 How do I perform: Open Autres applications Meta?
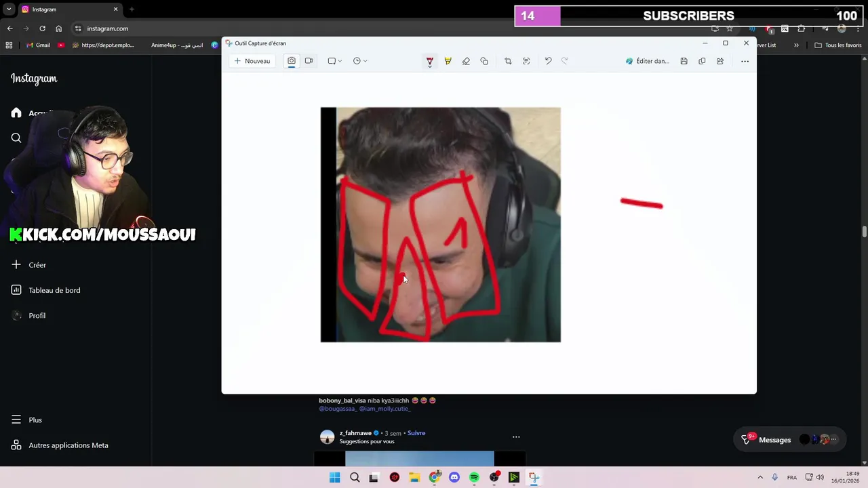click(x=60, y=445)
